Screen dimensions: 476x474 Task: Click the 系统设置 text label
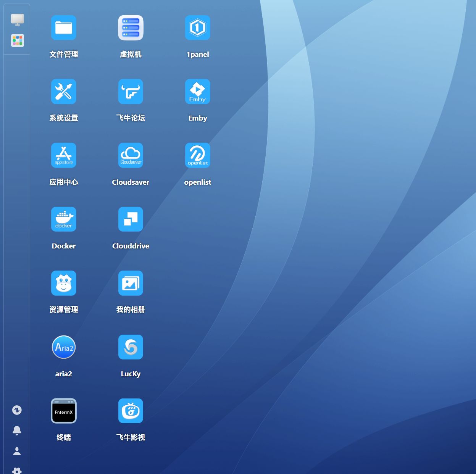click(64, 118)
